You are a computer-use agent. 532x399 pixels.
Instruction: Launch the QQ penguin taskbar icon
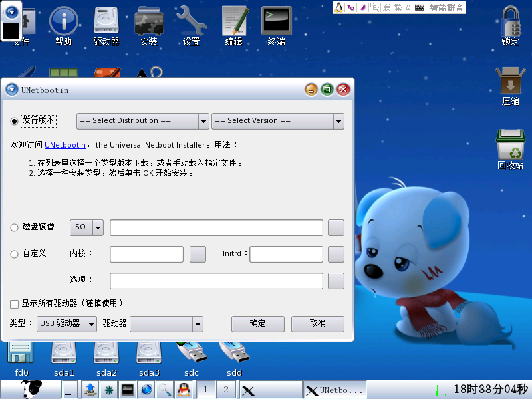184,390
